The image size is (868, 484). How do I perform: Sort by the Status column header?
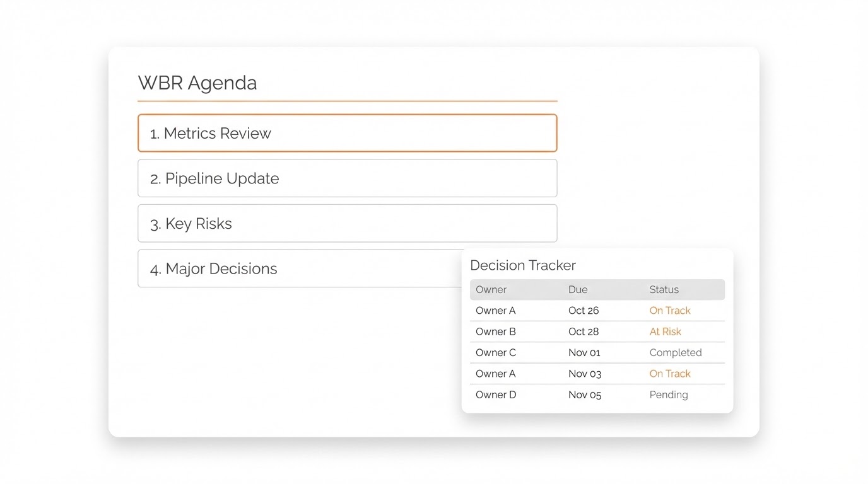[x=664, y=290]
